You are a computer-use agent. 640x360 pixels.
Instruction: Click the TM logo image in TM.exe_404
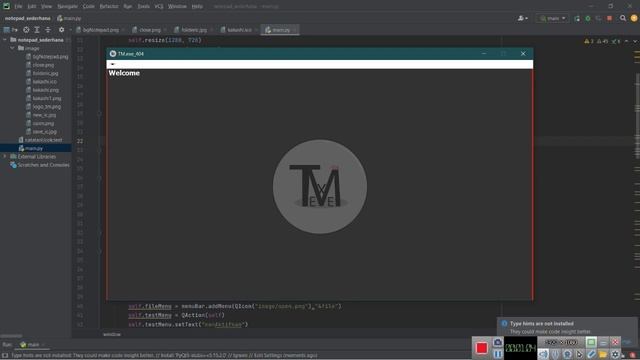320,187
